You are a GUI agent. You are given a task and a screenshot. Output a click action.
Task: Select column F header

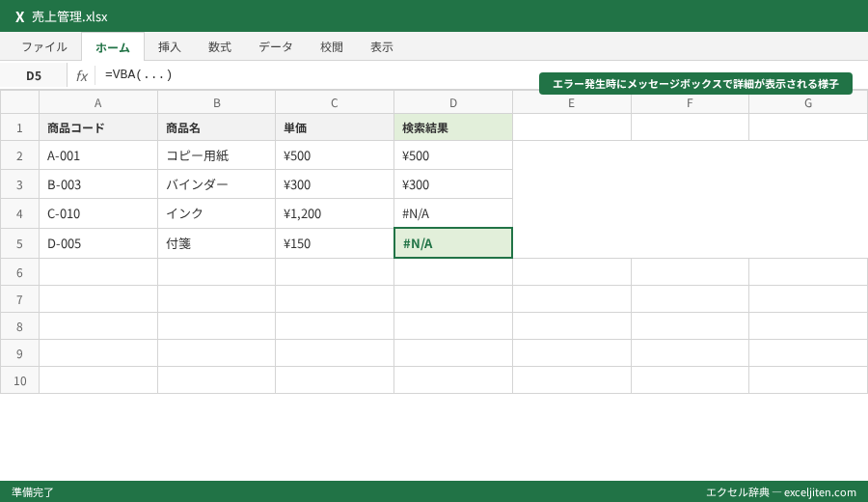690,102
